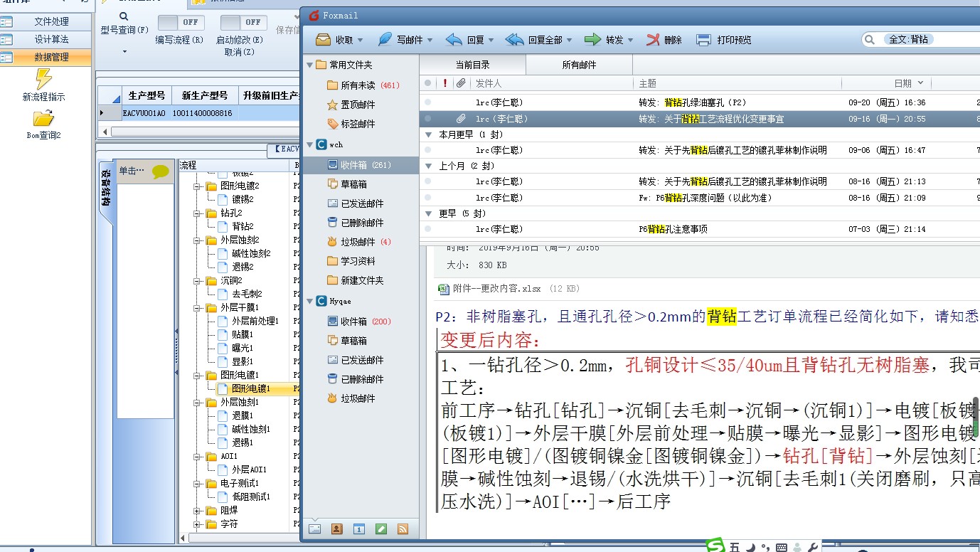Collapse the 常用文件夹 group

pos(310,65)
